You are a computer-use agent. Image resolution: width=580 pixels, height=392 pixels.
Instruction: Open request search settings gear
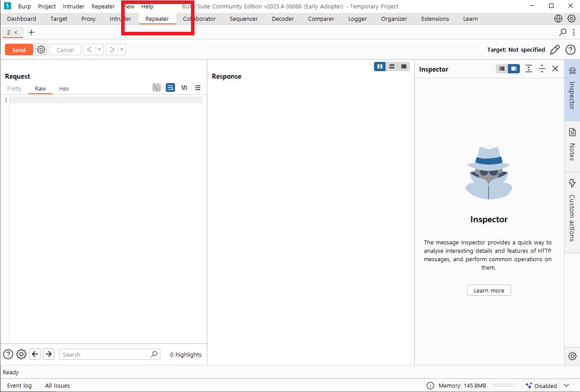21,354
